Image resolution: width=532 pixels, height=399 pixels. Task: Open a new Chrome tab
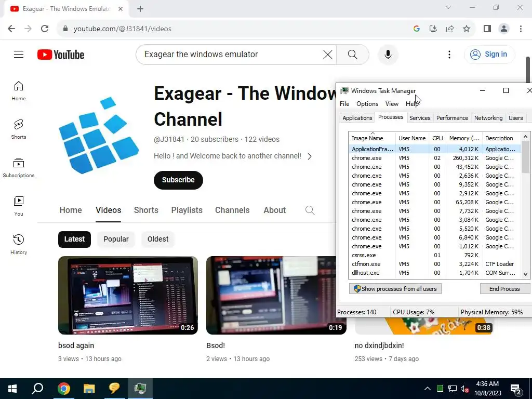tap(140, 9)
